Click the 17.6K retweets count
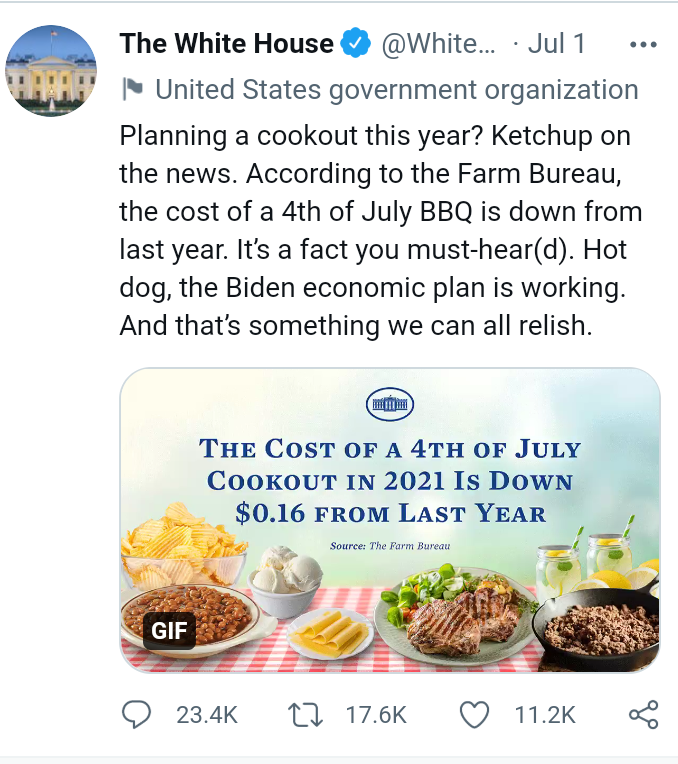The image size is (678, 764). (376, 714)
